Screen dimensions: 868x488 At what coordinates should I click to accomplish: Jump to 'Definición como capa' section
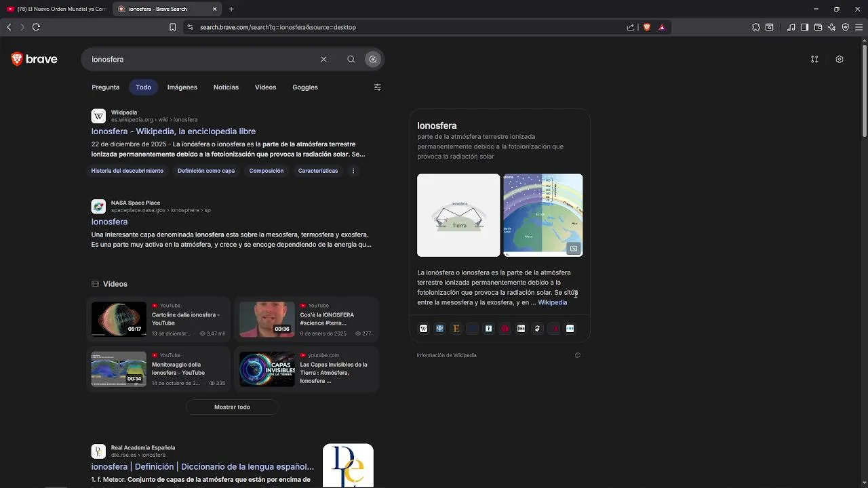pyautogui.click(x=206, y=171)
